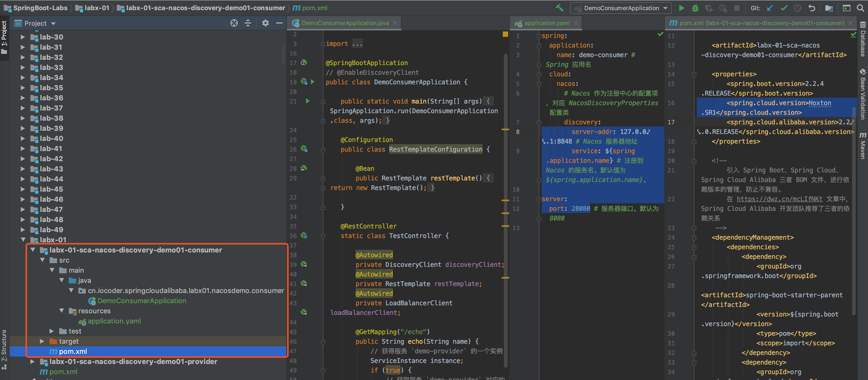This screenshot has width=868, height=380.
Task: Open the DemoConsumerApplication run configuration dropdown
Action: tap(621, 8)
